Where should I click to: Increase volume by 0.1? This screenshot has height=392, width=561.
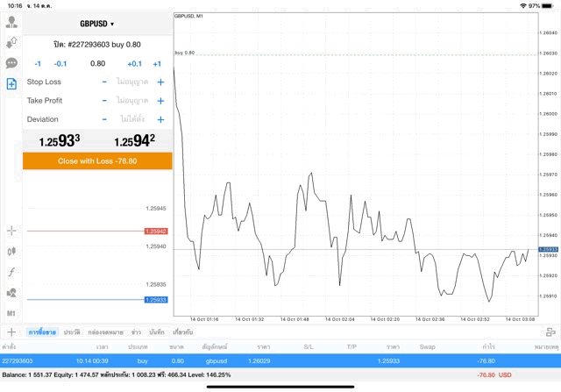click(134, 64)
